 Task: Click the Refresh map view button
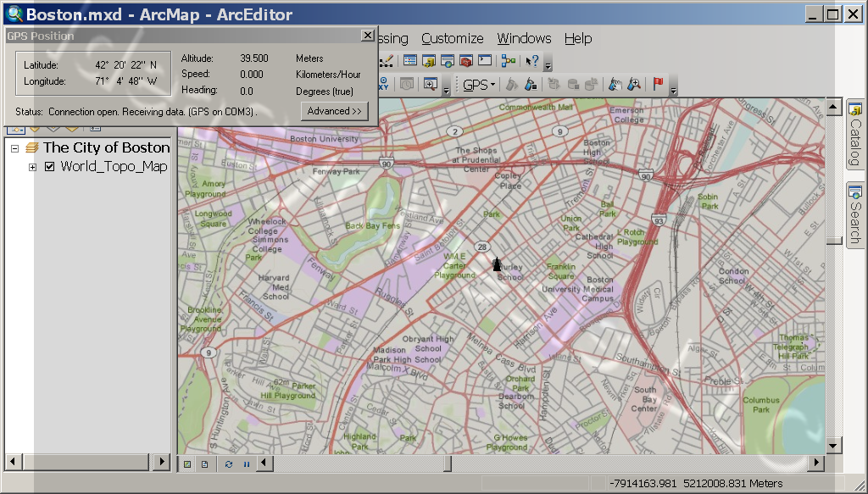coord(228,463)
